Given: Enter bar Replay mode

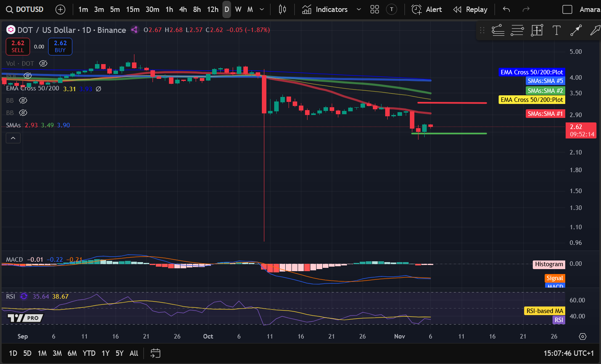Looking at the screenshot, I should [x=470, y=9].
